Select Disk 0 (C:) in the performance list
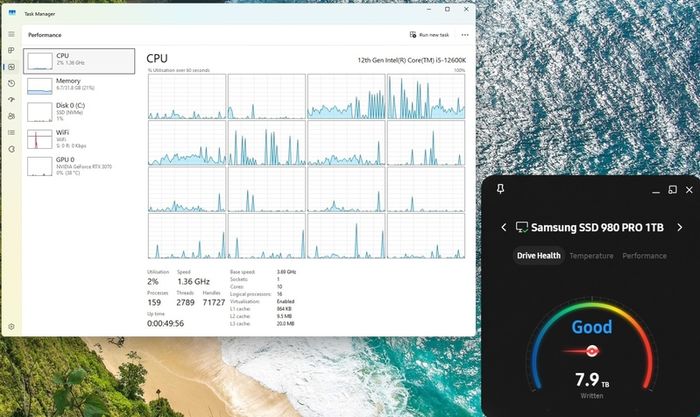700x417 pixels. pyautogui.click(x=79, y=112)
